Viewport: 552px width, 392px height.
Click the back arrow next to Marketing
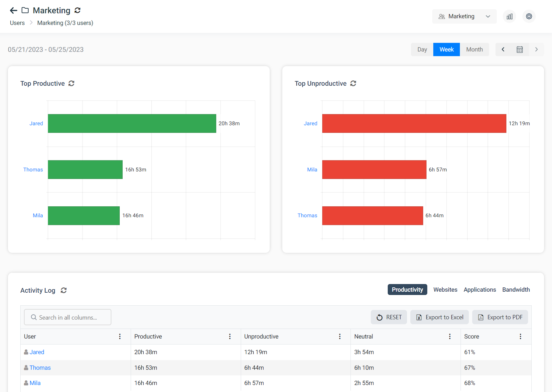(13, 11)
